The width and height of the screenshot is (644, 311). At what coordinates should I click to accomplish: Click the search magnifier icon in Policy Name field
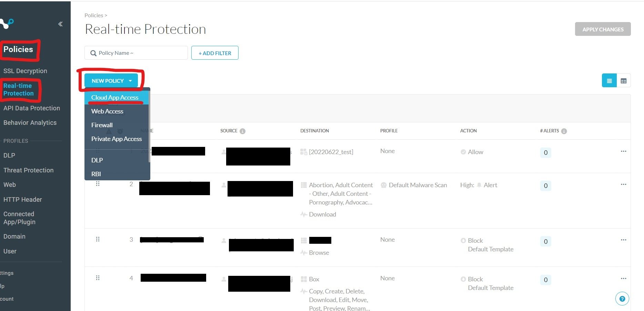pyautogui.click(x=93, y=53)
